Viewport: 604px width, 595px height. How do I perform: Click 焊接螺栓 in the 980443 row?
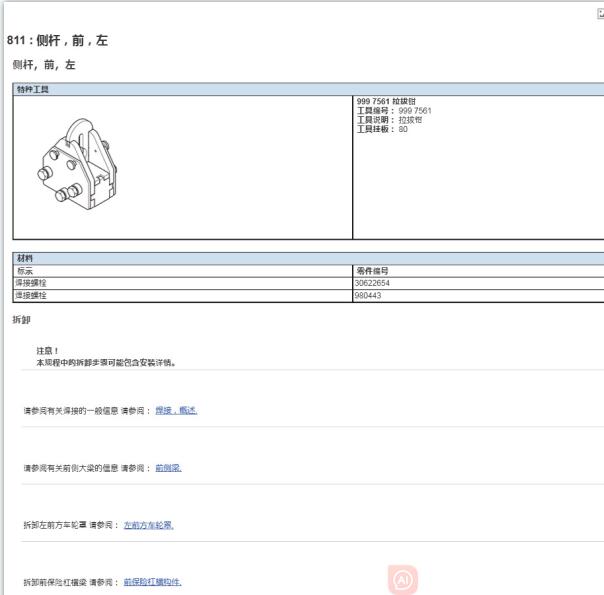click(31, 296)
